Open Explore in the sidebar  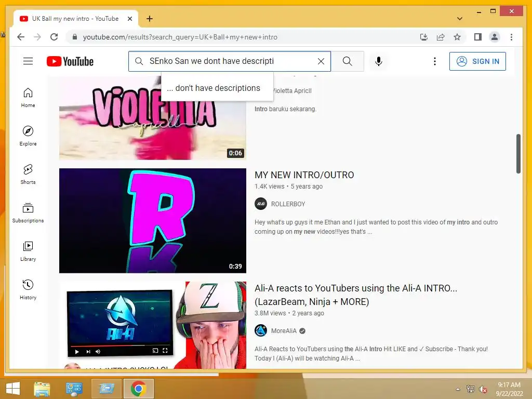pos(28,136)
